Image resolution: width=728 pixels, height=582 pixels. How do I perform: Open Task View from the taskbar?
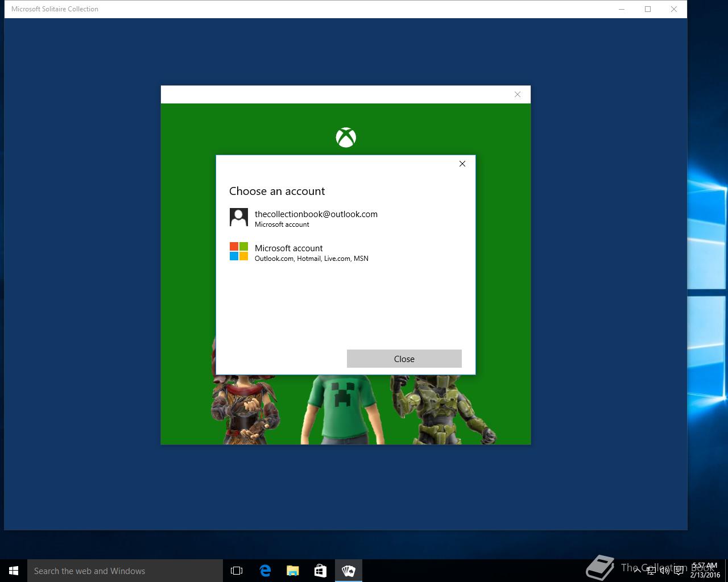(x=237, y=571)
